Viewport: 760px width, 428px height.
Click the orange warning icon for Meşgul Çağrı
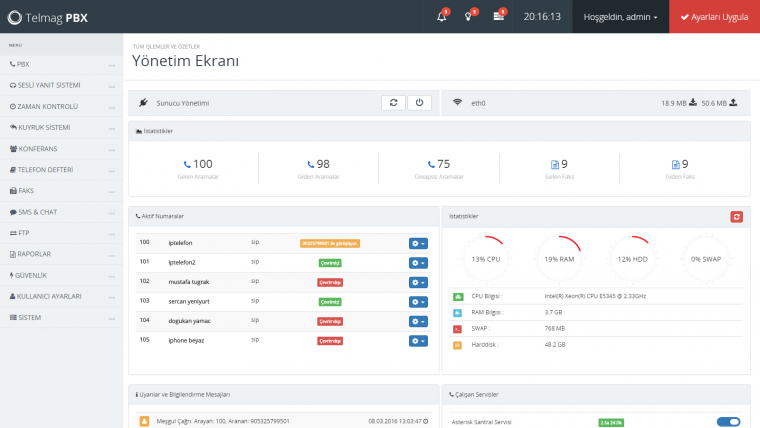(144, 421)
